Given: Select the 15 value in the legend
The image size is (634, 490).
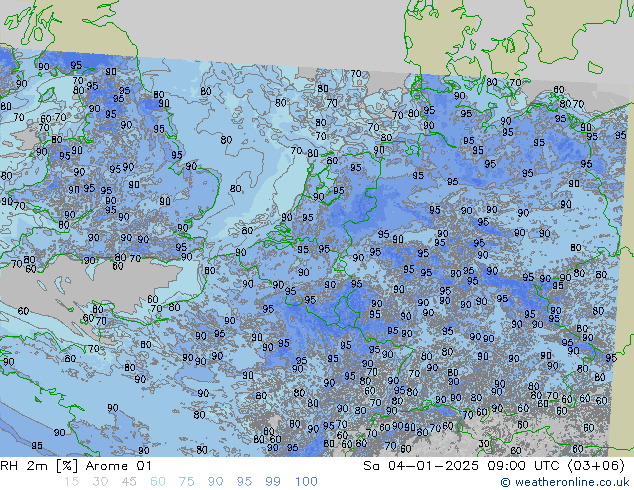Looking at the screenshot, I should (x=71, y=482).
